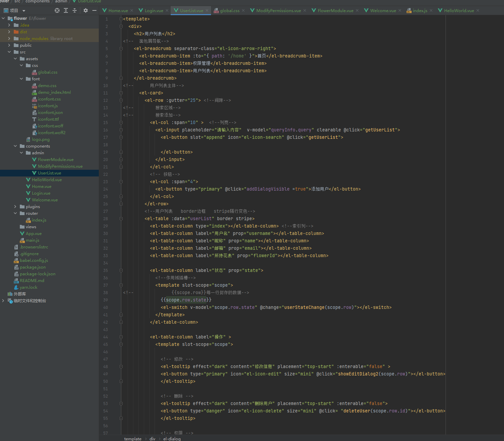Select 外部库 external libraries node
The height and width of the screenshot is (441, 504).
click(19, 294)
